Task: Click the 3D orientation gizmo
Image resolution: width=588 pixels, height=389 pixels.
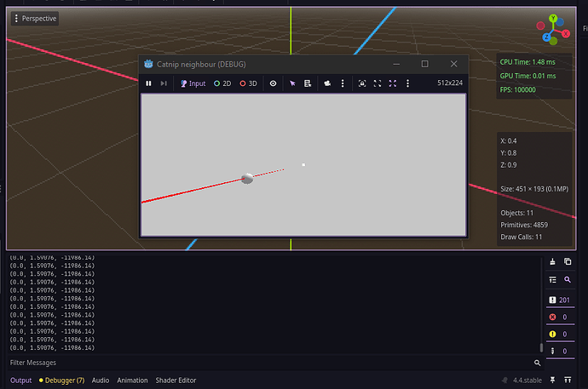Action: point(552,30)
